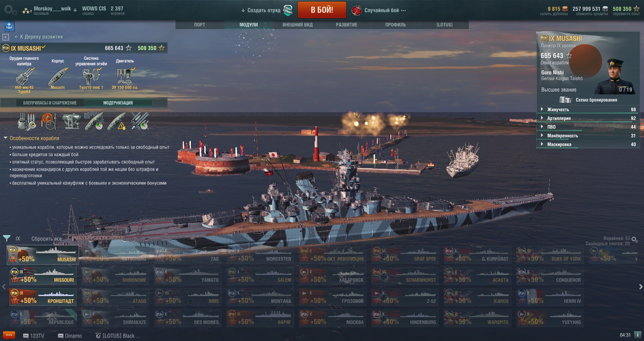
Task: Start battle with the В БОЙ! button
Action: pos(322,10)
